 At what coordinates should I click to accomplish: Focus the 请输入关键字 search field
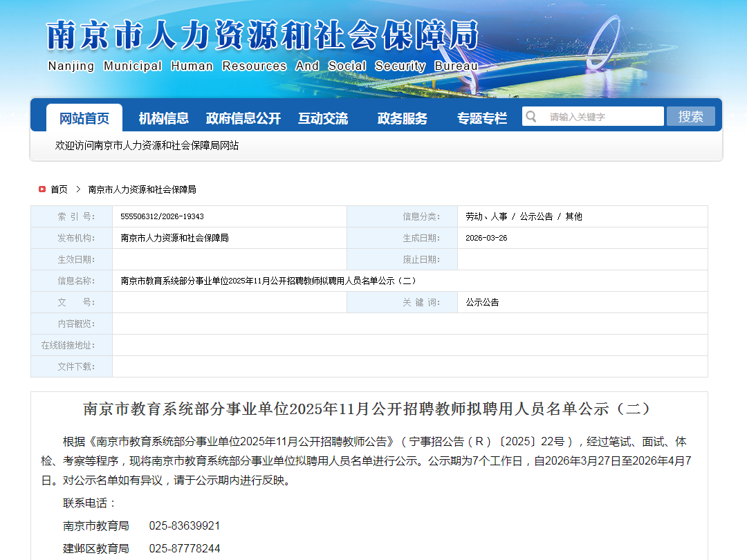click(602, 117)
